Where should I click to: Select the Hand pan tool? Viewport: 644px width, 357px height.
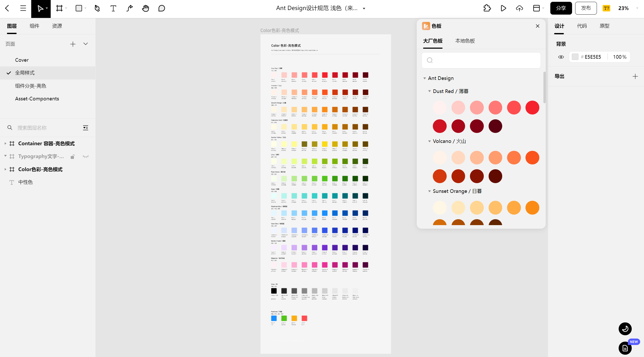(x=146, y=8)
